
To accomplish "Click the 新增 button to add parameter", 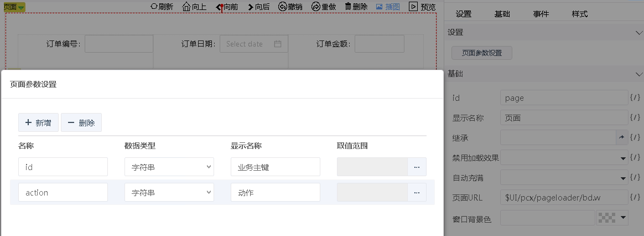I will [38, 122].
